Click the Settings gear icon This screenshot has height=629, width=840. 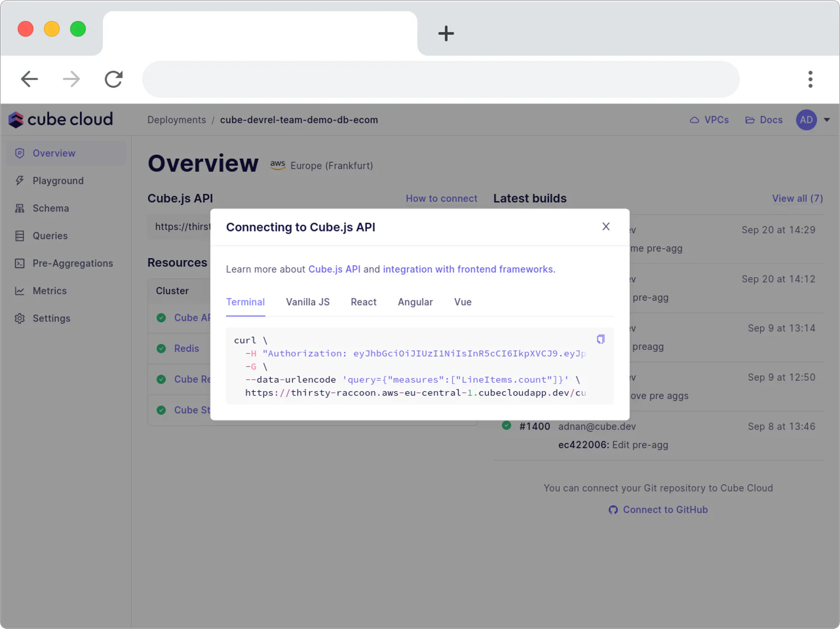(19, 318)
